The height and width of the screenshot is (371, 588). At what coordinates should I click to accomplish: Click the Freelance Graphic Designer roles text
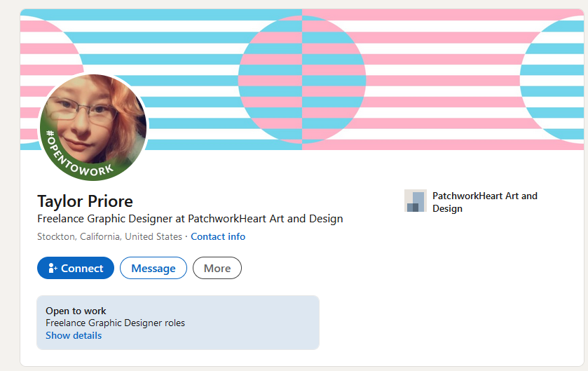tap(115, 323)
